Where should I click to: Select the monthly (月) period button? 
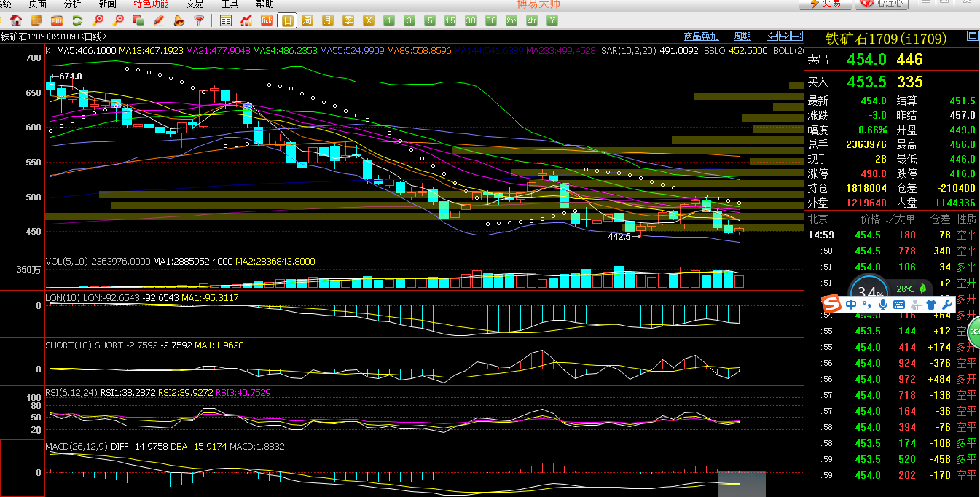coord(328,20)
